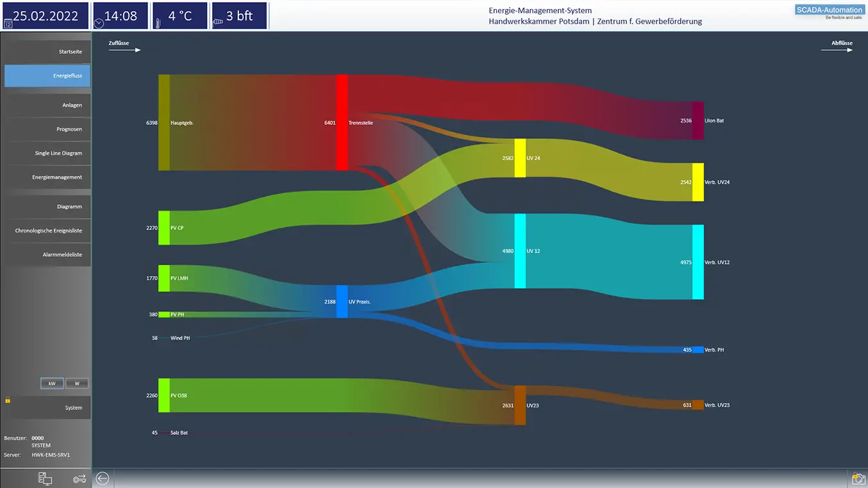
Task: Select the yellow UV 24 node bar
Action: point(520,158)
